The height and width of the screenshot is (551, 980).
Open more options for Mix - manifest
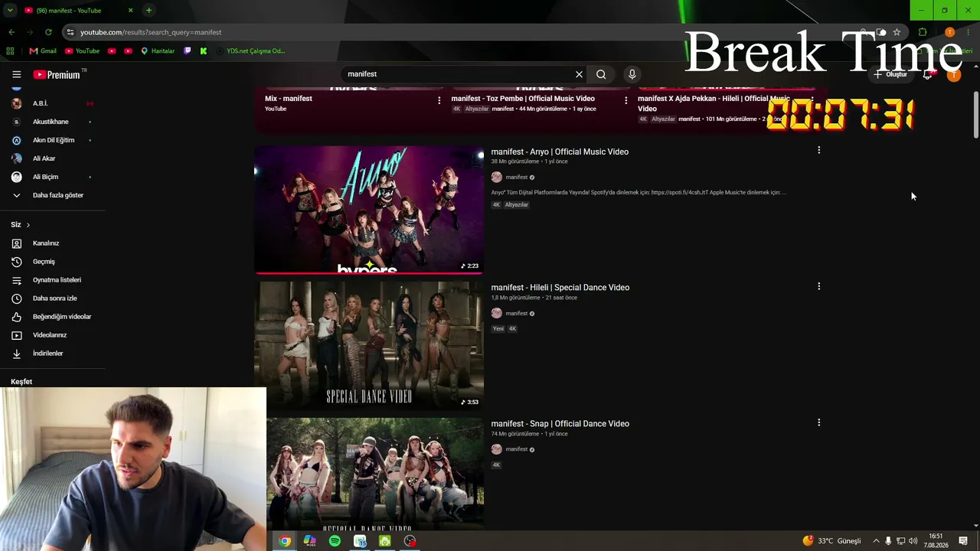439,100
